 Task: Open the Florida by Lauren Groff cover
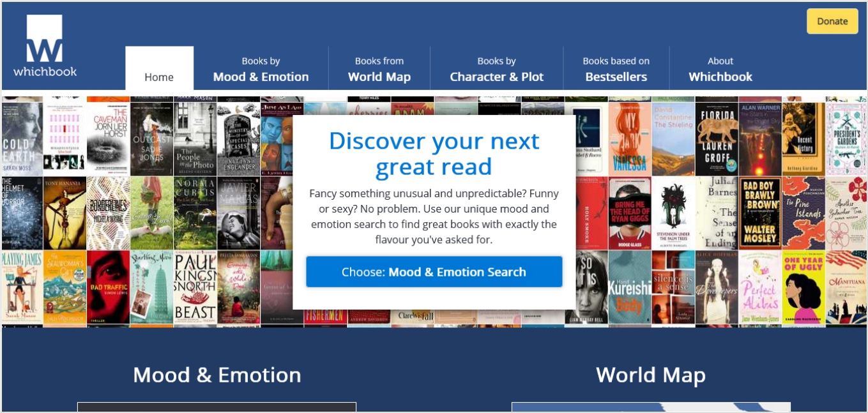[716, 139]
